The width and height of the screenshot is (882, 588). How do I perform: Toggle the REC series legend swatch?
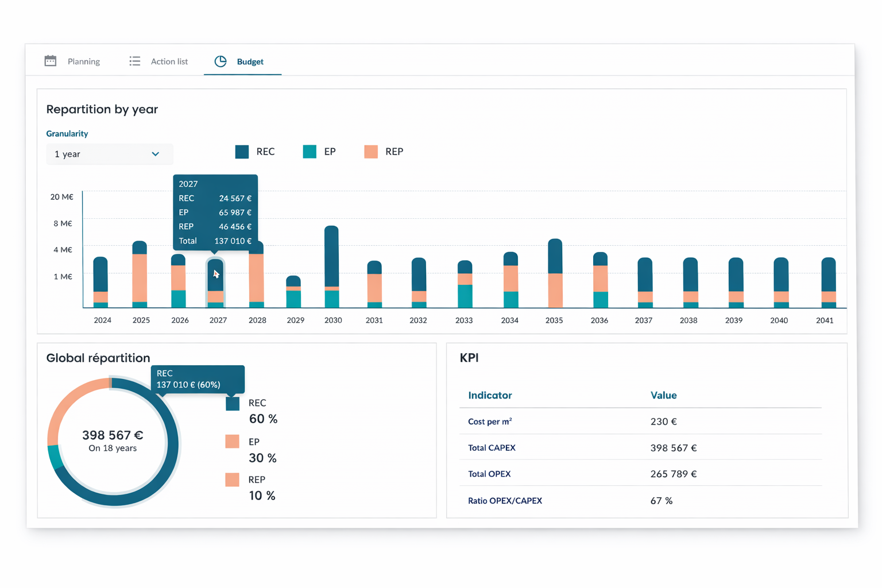(x=242, y=152)
